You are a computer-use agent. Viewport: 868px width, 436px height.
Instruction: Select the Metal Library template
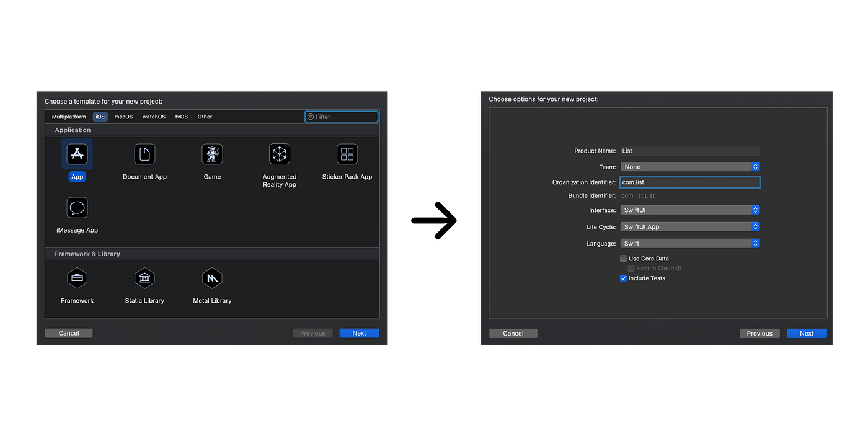coord(211,278)
